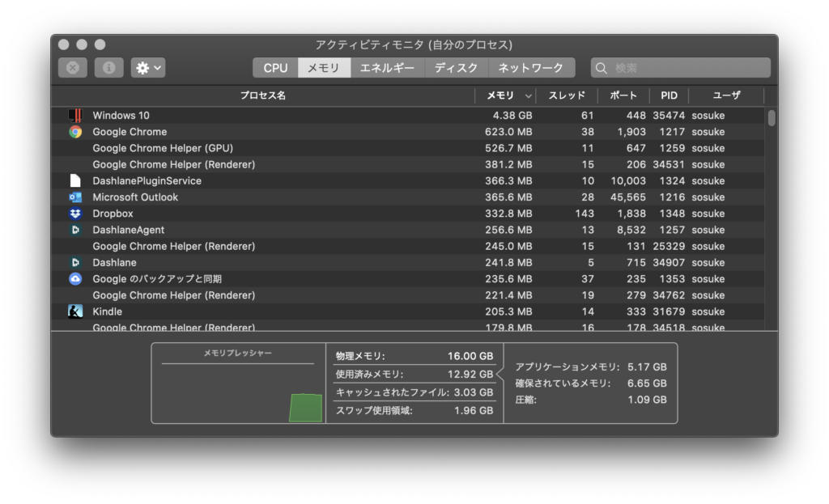This screenshot has height=504, width=829.
Task: Open the gear actions dropdown menu
Action: [148, 68]
